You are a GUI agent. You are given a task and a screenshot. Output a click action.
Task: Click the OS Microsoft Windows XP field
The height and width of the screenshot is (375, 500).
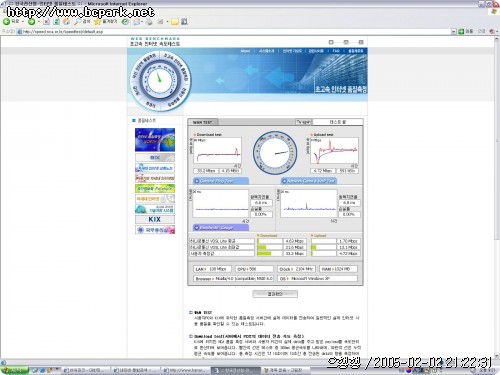click(x=317, y=278)
